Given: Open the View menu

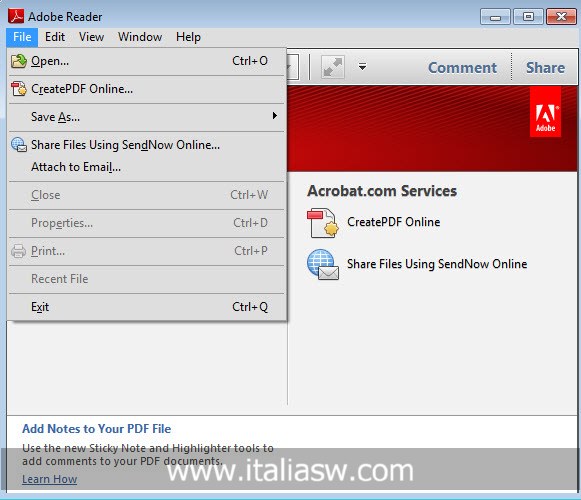Looking at the screenshot, I should coord(91,37).
